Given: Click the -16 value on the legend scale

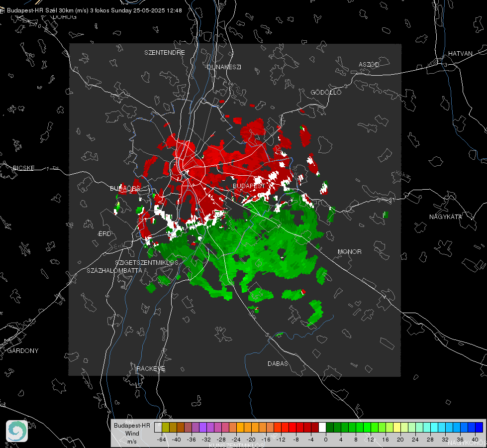Looking at the screenshot, I should [x=266, y=440].
